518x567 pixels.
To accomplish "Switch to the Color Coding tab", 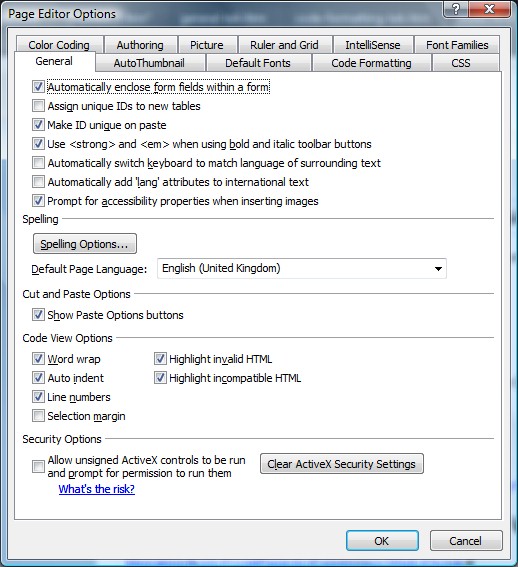I will coord(59,45).
